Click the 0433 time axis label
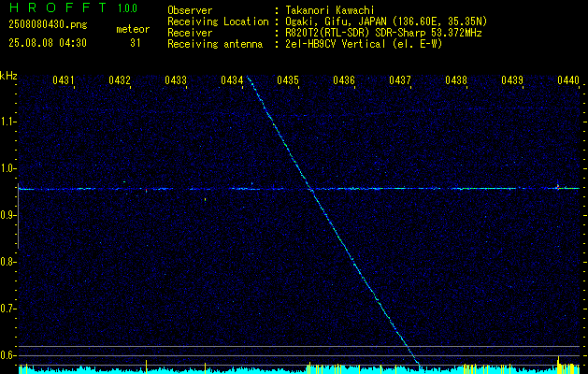This screenshot has height=374, width=588. pyautogui.click(x=176, y=79)
